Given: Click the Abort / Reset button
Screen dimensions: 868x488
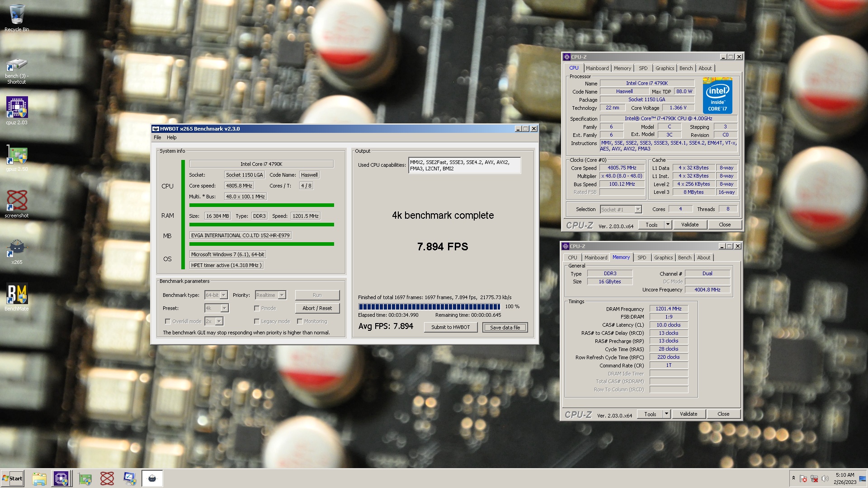Looking at the screenshot, I should coord(317,308).
